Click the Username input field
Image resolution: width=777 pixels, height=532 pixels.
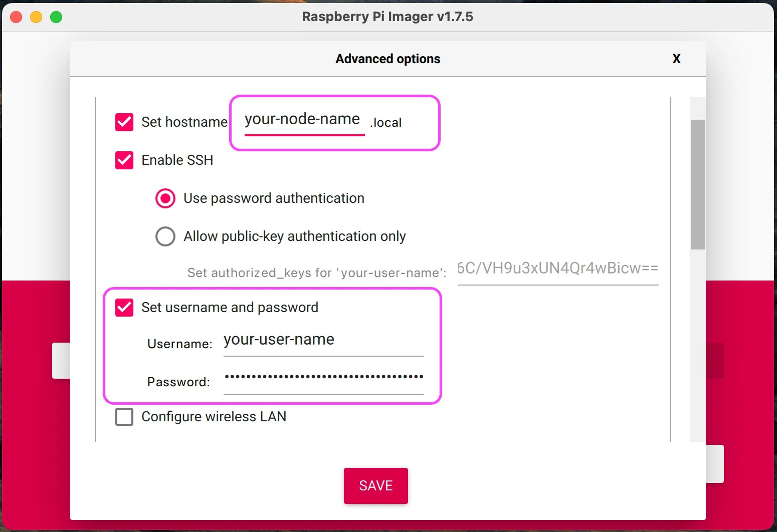click(x=323, y=341)
